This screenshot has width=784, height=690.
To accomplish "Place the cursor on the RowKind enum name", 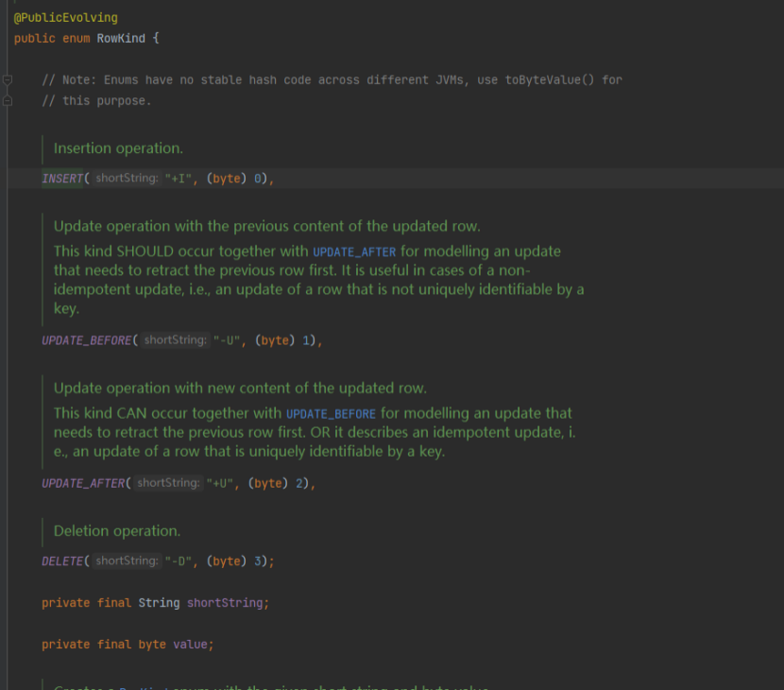I will pyautogui.click(x=121, y=39).
